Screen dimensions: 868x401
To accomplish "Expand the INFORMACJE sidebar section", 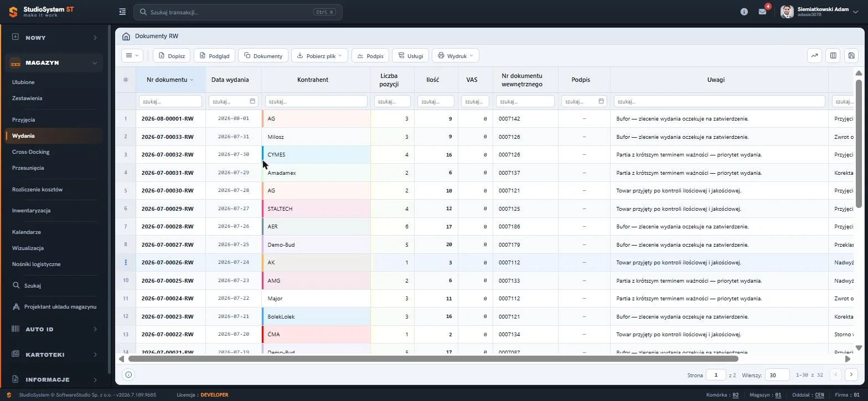I will [x=54, y=380].
